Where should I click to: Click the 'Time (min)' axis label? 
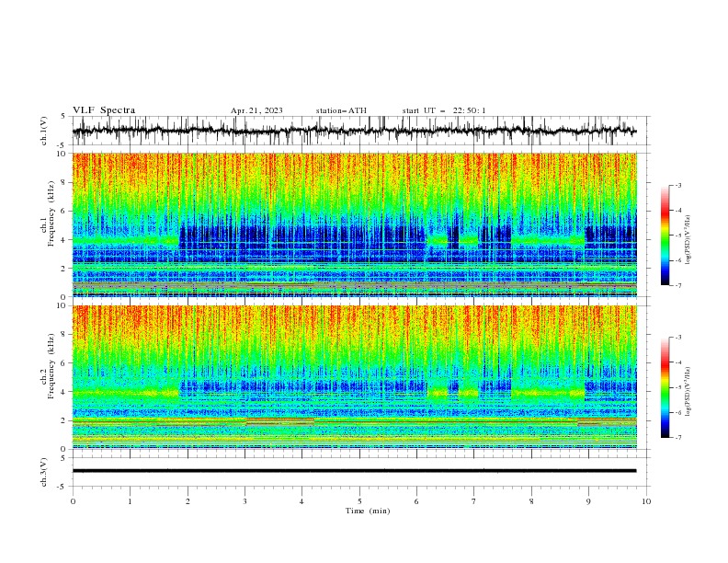pyautogui.click(x=368, y=511)
